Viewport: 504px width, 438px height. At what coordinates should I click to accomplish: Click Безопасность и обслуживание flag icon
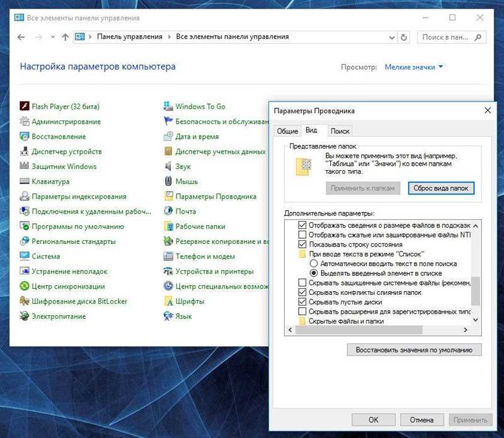click(168, 121)
